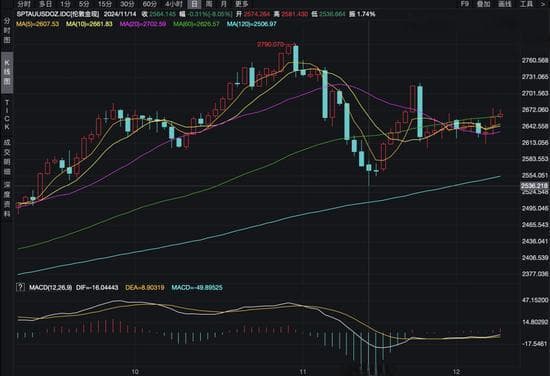Select the weekly 周 timeframe tab
Screen dimensions: 550x376
pyautogui.click(x=209, y=4)
